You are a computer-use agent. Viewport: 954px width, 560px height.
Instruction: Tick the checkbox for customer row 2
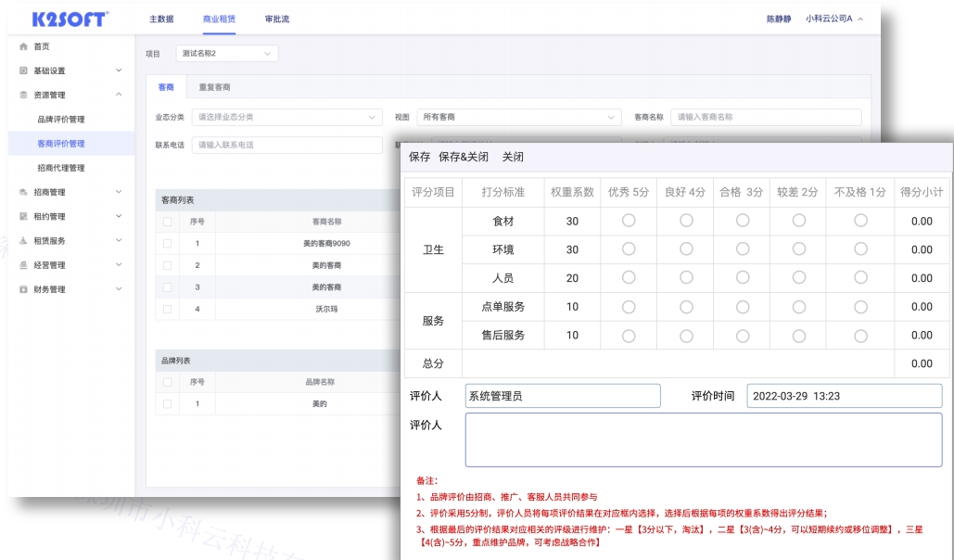click(x=167, y=265)
